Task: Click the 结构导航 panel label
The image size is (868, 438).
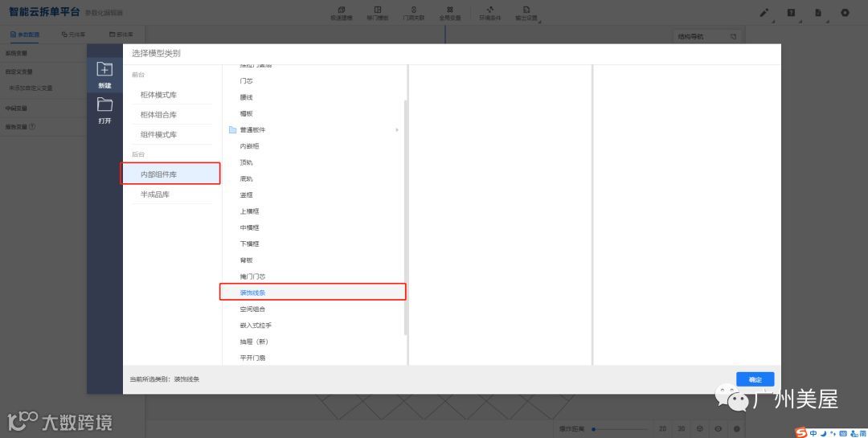Action: [x=691, y=36]
